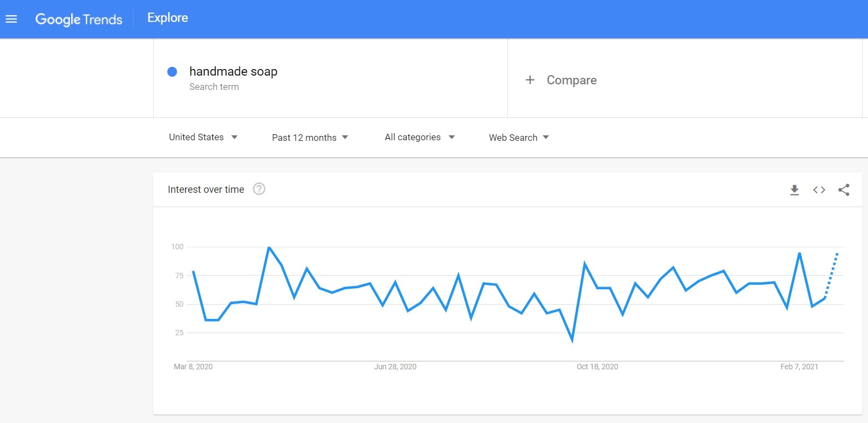The image size is (868, 423).
Task: Open the hamburger main menu
Action: coord(11,19)
